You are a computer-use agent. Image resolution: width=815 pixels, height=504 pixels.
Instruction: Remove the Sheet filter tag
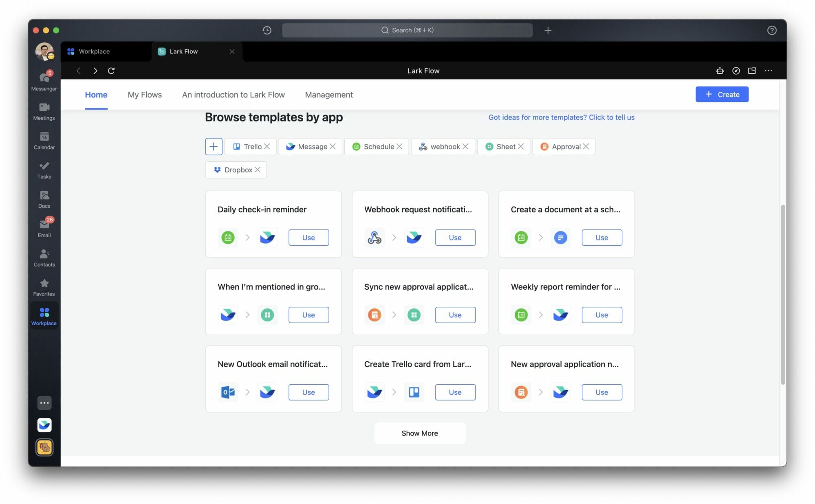[x=521, y=146]
